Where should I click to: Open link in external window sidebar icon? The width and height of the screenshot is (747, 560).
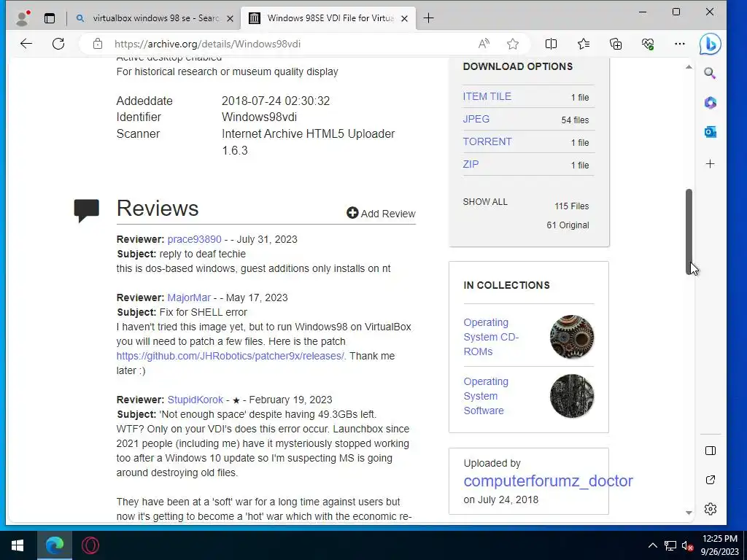click(x=710, y=480)
